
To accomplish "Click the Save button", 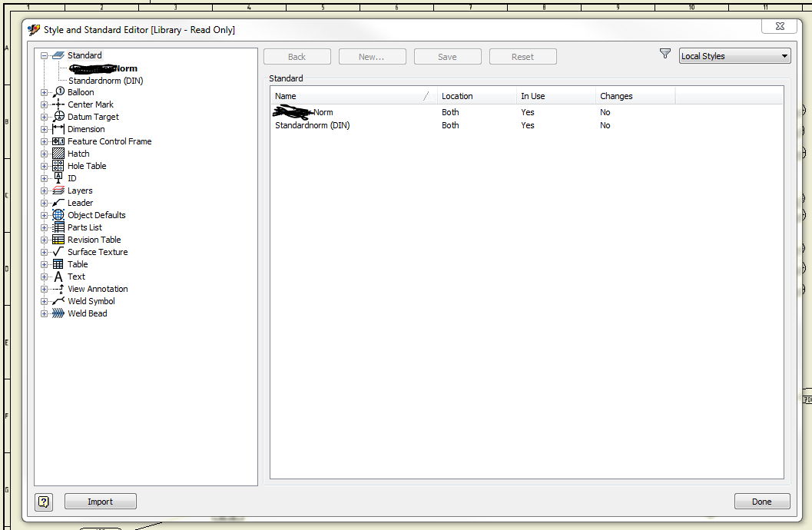I will click(x=447, y=56).
